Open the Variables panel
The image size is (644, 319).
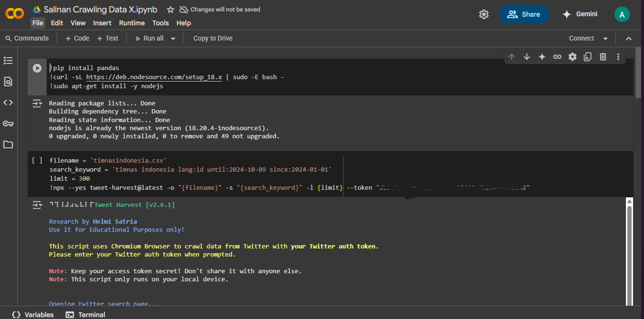coord(33,315)
